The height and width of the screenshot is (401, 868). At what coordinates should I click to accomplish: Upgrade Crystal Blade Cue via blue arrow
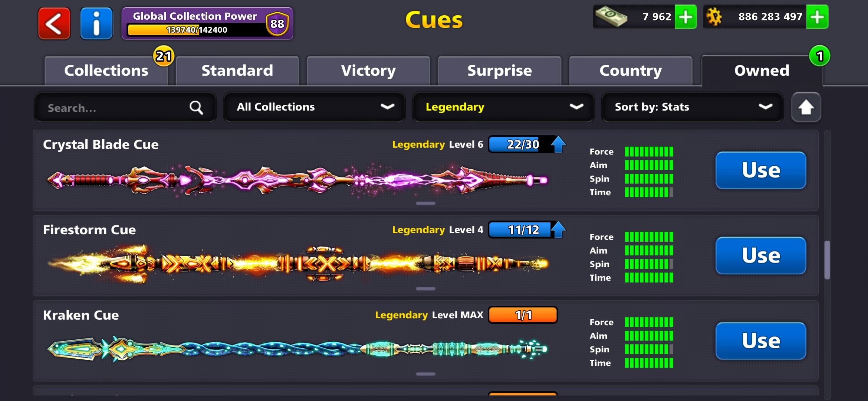point(558,144)
